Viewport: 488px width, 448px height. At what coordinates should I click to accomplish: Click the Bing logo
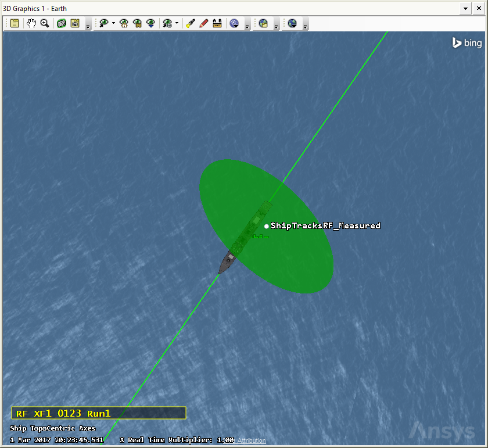coord(467,42)
